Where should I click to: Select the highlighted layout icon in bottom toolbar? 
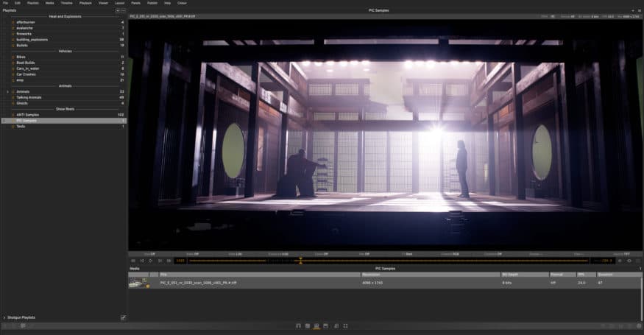pyautogui.click(x=316, y=325)
